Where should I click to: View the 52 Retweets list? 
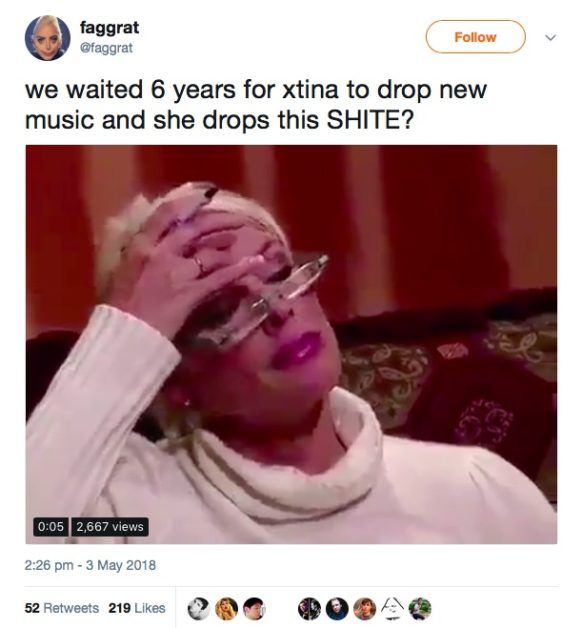tap(62, 608)
